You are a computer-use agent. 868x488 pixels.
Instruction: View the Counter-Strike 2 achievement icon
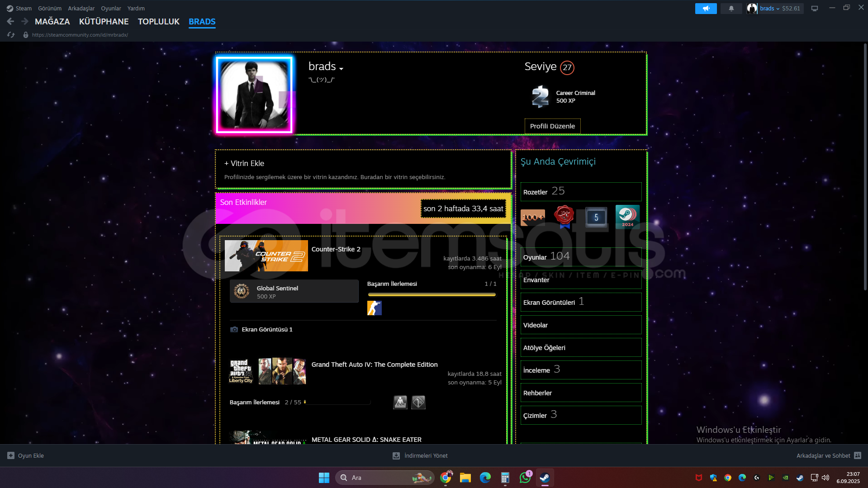[x=374, y=308]
